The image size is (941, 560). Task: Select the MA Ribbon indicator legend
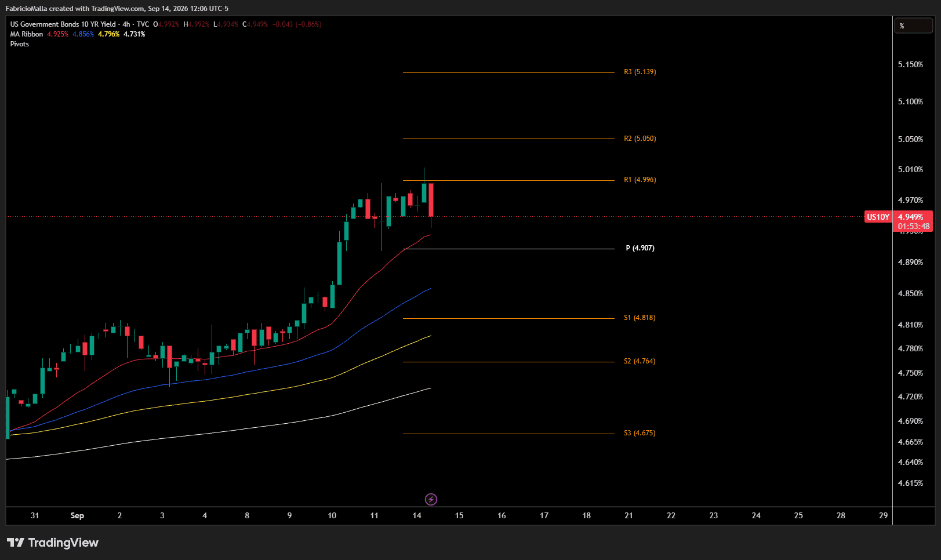point(27,34)
